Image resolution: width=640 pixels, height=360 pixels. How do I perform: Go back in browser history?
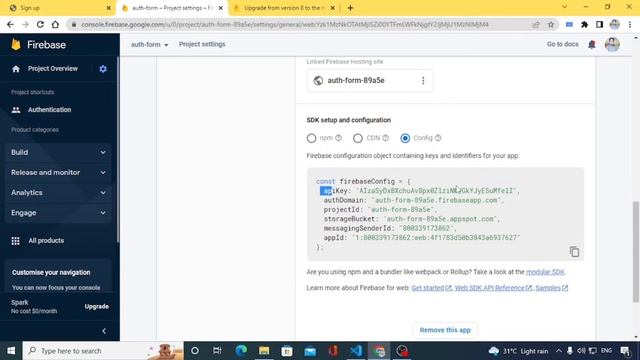10,24
